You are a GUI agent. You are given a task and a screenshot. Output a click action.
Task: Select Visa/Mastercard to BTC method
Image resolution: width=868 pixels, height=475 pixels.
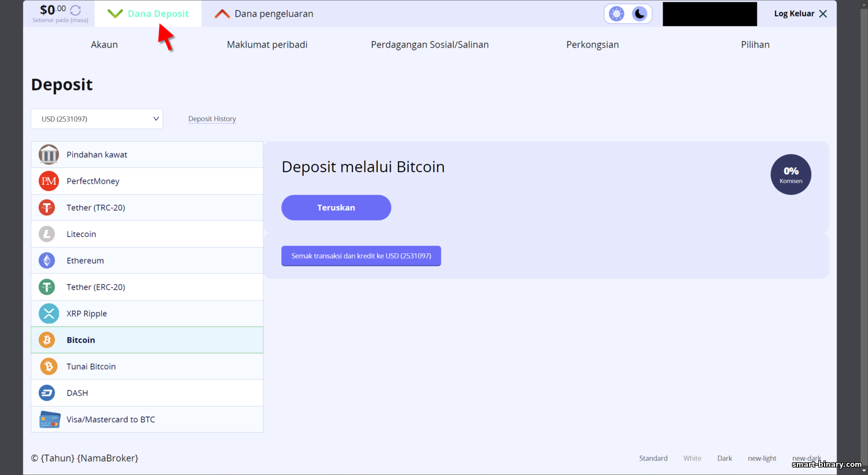[147, 419]
